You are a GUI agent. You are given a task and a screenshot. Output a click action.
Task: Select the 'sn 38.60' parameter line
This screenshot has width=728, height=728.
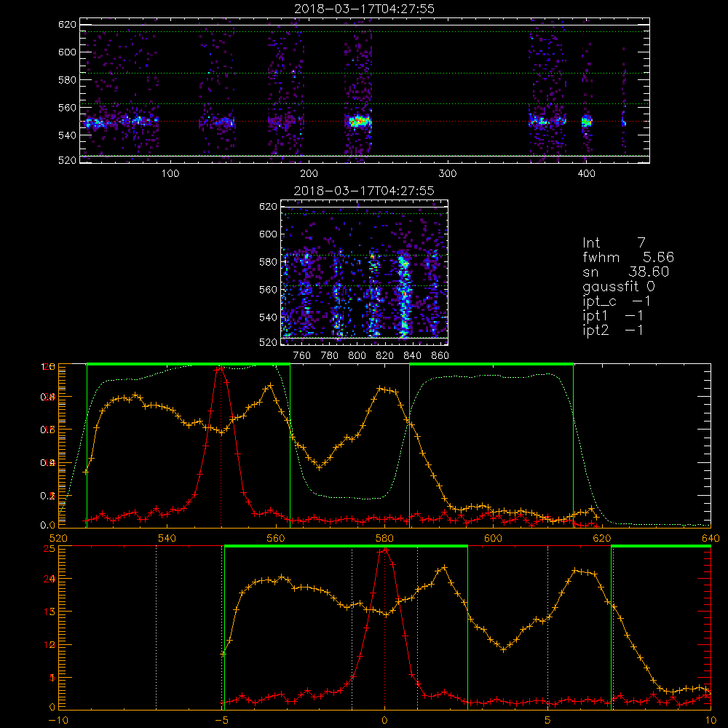pos(626,272)
